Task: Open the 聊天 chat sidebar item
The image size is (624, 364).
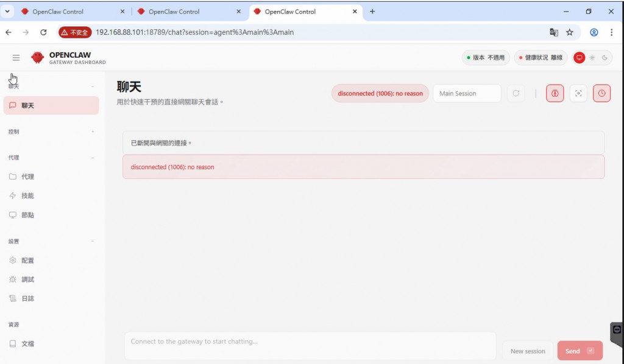Action: 51,105
